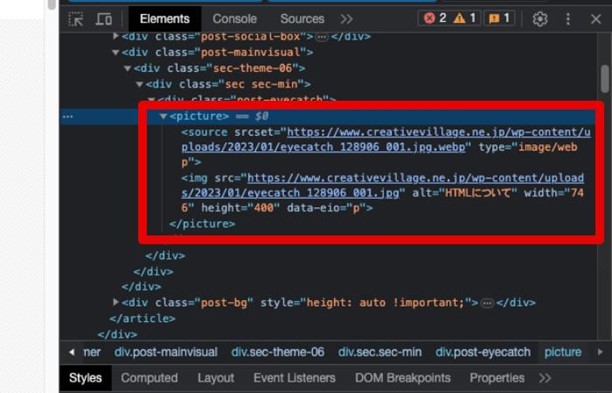This screenshot has height=393, width=612.
Task: Expand the post-bg collapsed ellipsis badge
Action: pos(487,303)
